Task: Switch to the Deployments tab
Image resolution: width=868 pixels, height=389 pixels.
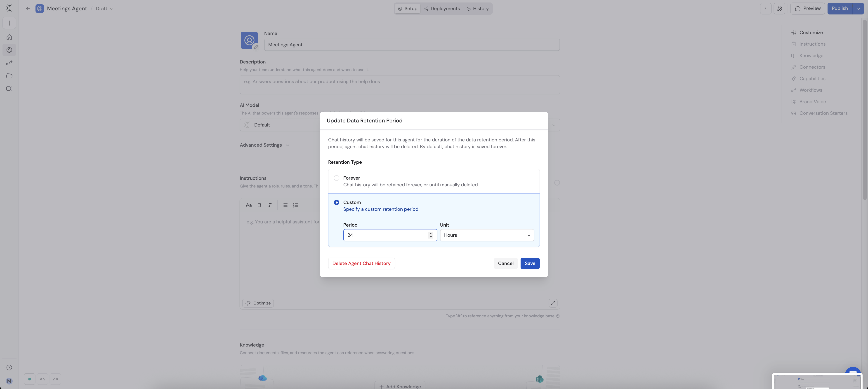Action: [x=442, y=8]
